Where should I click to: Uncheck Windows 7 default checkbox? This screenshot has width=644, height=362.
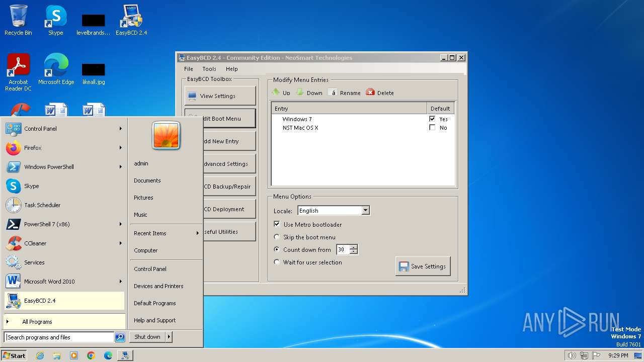(432, 119)
